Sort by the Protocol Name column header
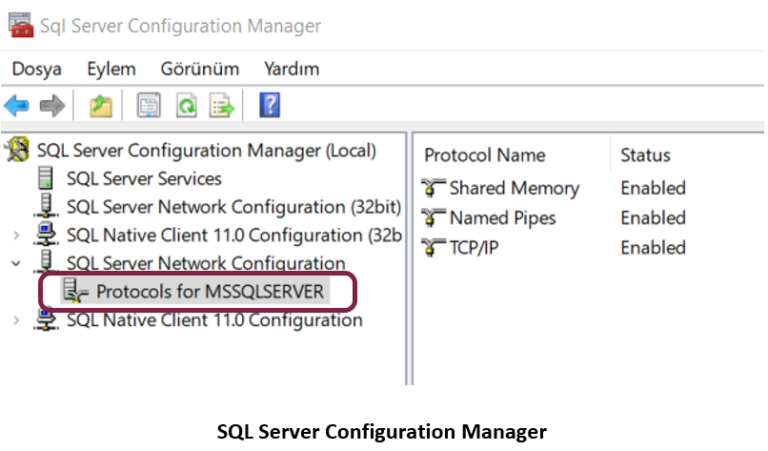This screenshot has height=451, width=768. click(x=485, y=155)
